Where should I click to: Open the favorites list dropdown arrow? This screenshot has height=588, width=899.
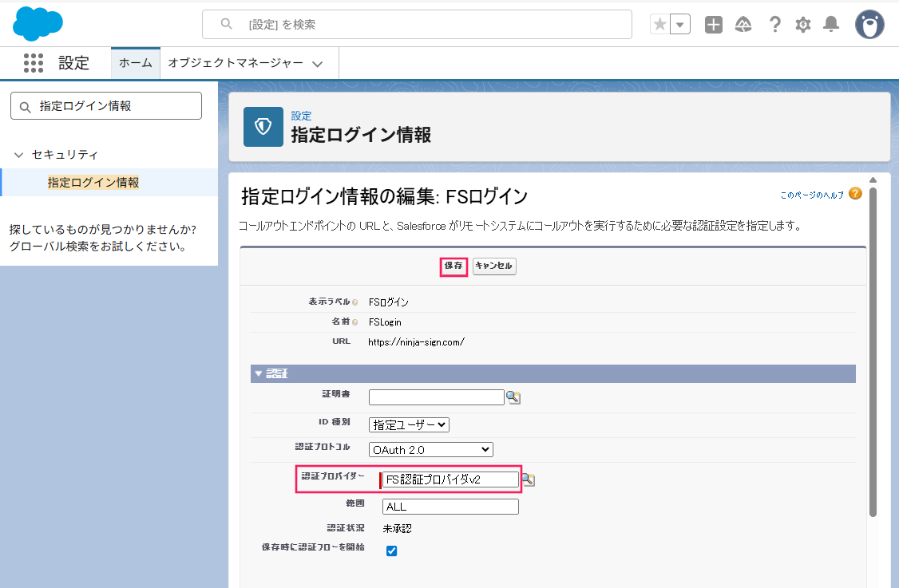click(680, 24)
